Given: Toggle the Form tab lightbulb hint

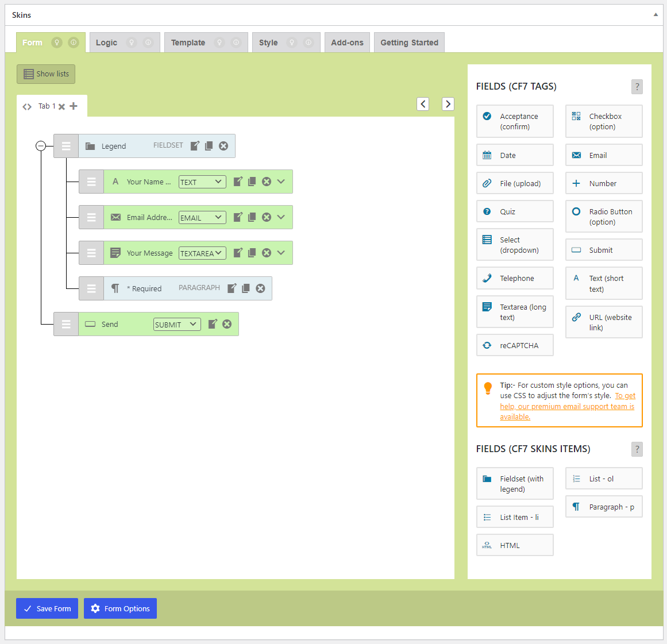Looking at the screenshot, I should point(56,43).
